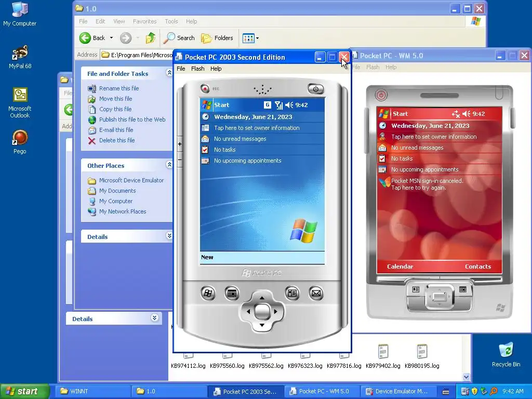Expand Details panel in the rear WINNT window
Screen dimensions: 532x399
(x=154, y=318)
